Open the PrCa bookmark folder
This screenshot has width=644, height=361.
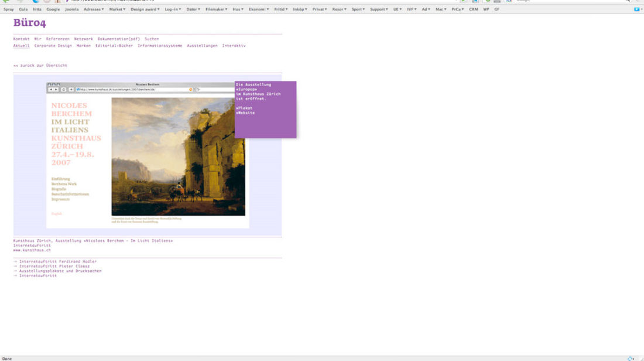coord(458,9)
